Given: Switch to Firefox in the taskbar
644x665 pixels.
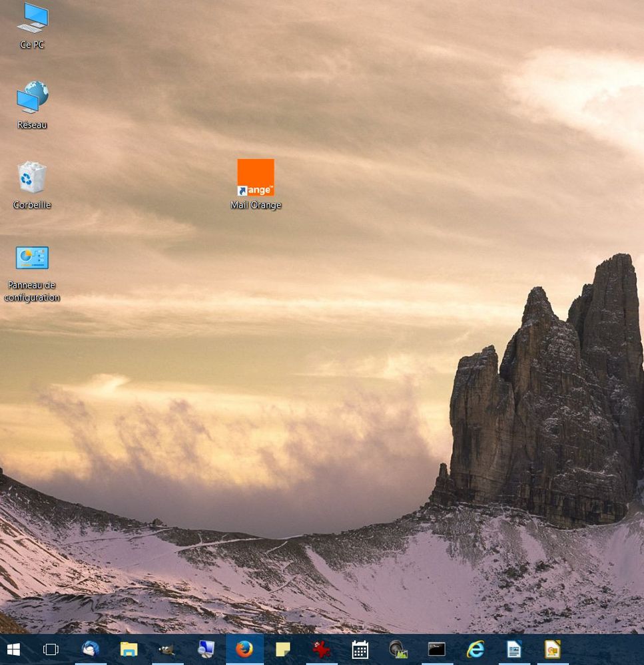Looking at the screenshot, I should [244, 649].
